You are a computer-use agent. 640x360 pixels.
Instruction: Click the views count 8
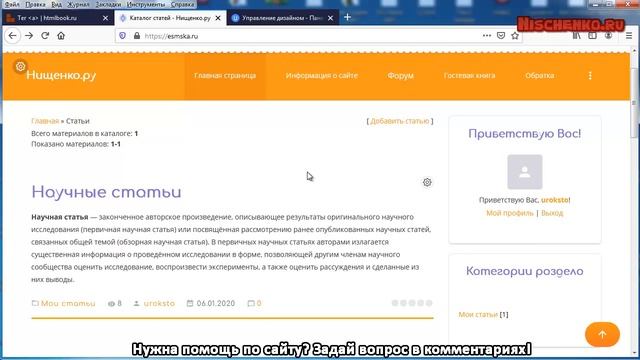(x=119, y=303)
